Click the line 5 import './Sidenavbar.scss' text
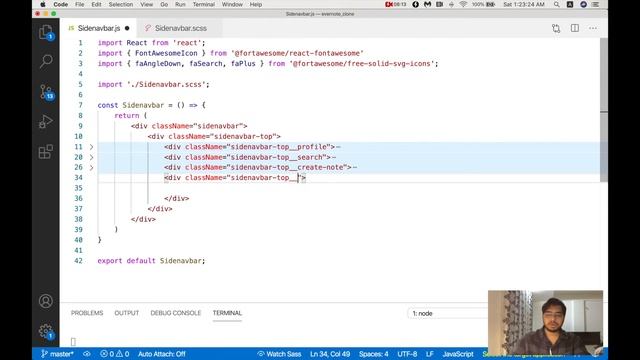 [x=153, y=84]
